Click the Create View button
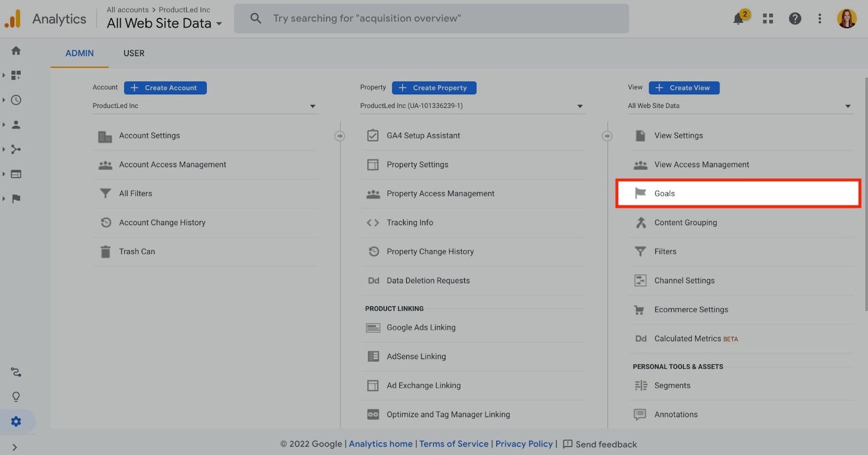868x455 pixels. pos(684,88)
